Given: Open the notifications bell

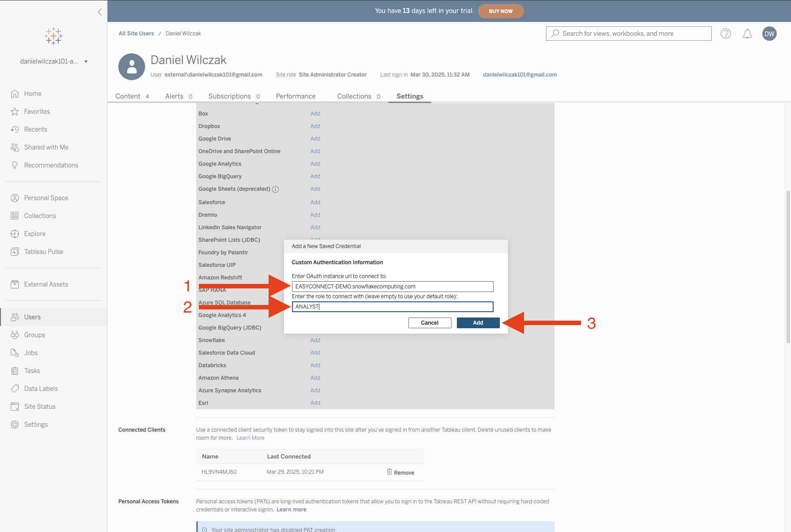Looking at the screenshot, I should [747, 34].
